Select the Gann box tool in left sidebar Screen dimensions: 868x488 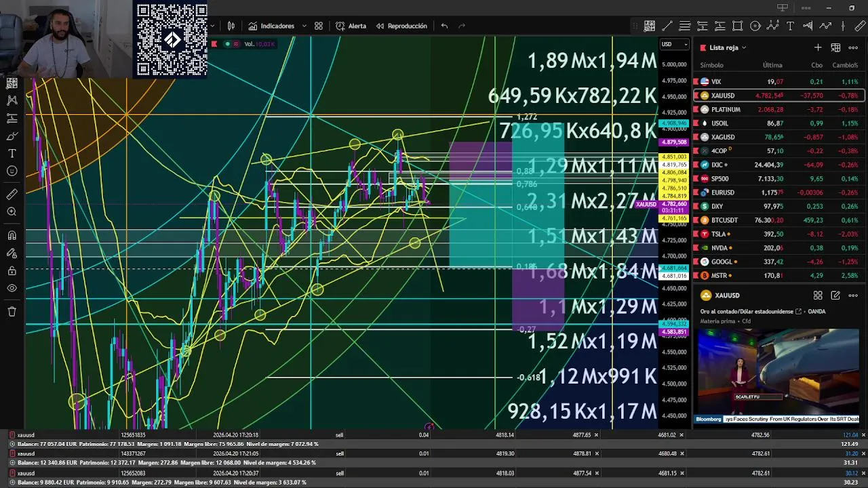[12, 83]
